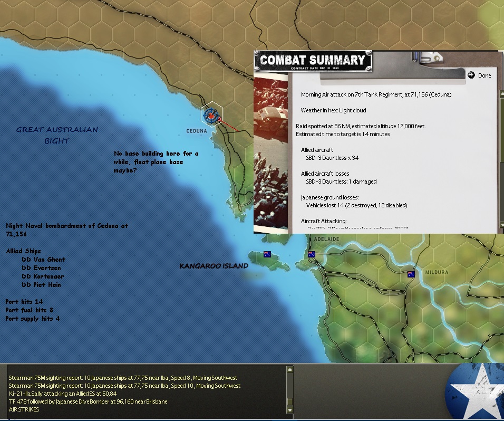The image size is (504, 421).
Task: Click the Australian flag on Kangaroo Island
Action: click(x=267, y=254)
